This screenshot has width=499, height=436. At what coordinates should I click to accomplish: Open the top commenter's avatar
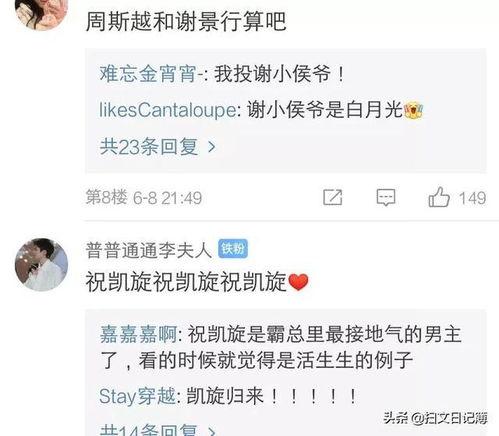(42, 13)
